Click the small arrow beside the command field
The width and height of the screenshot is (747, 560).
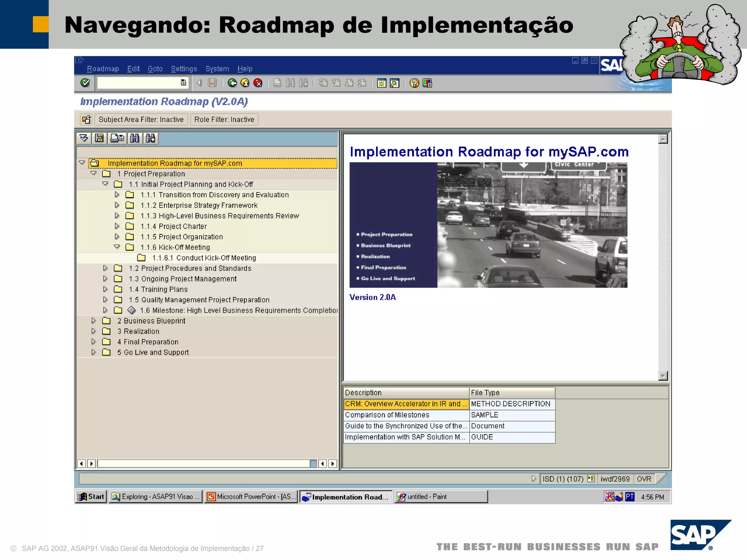pyautogui.click(x=199, y=83)
